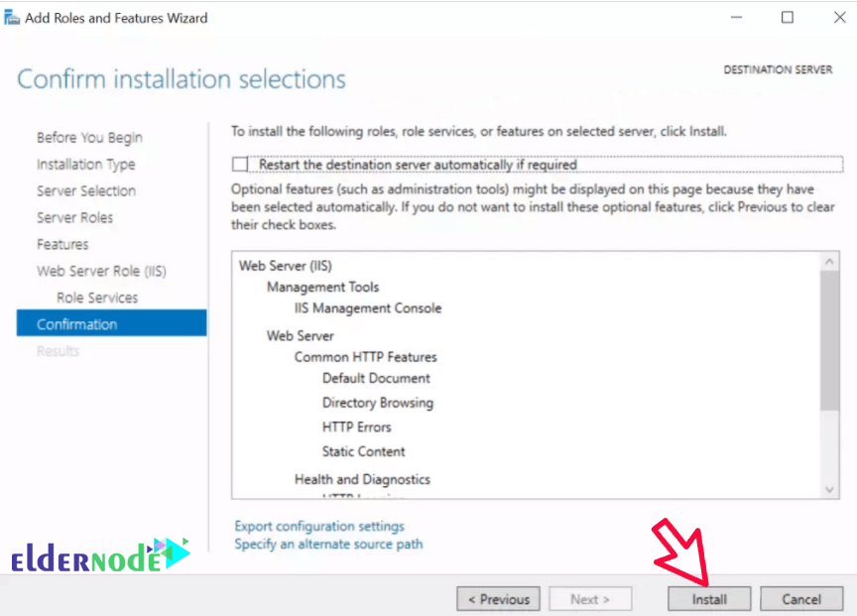
Task: Click the scrollbar down arrow
Action: pos(830,489)
